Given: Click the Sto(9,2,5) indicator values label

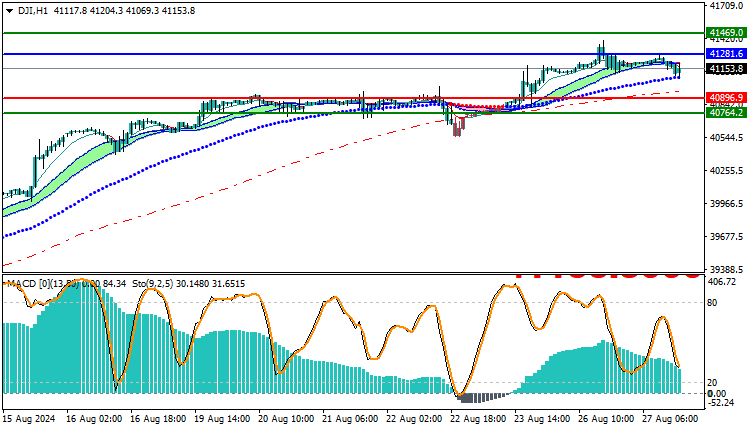Looking at the screenshot, I should click(x=188, y=284).
